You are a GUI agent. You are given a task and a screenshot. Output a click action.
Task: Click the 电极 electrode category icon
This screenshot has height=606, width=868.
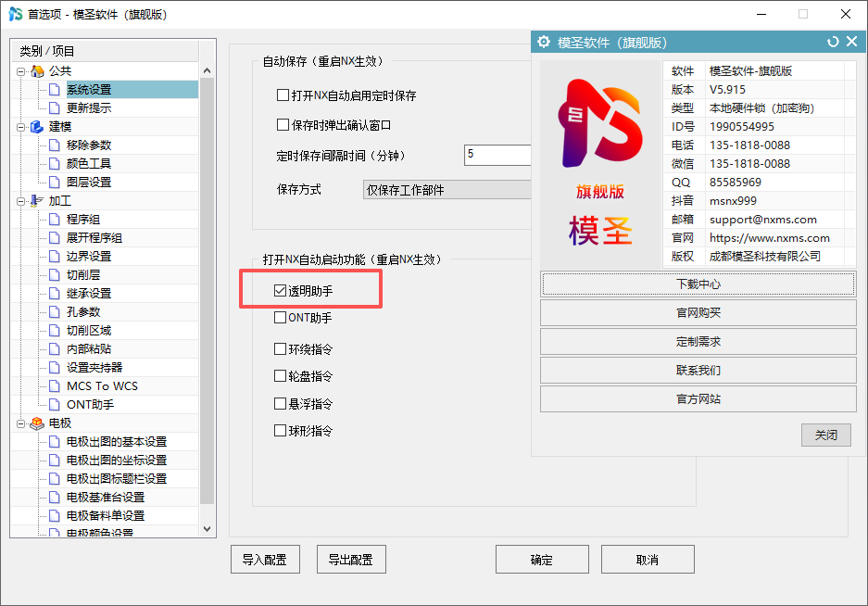37,423
